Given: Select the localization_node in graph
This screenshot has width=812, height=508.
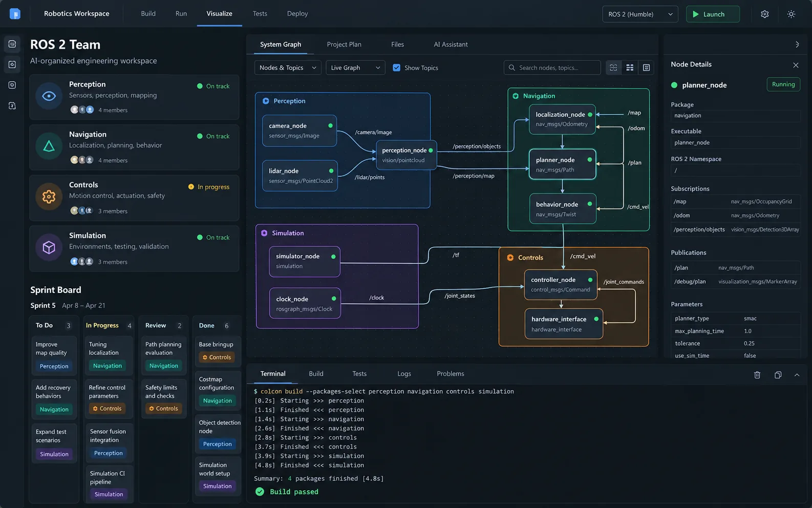Looking at the screenshot, I should 562,119.
